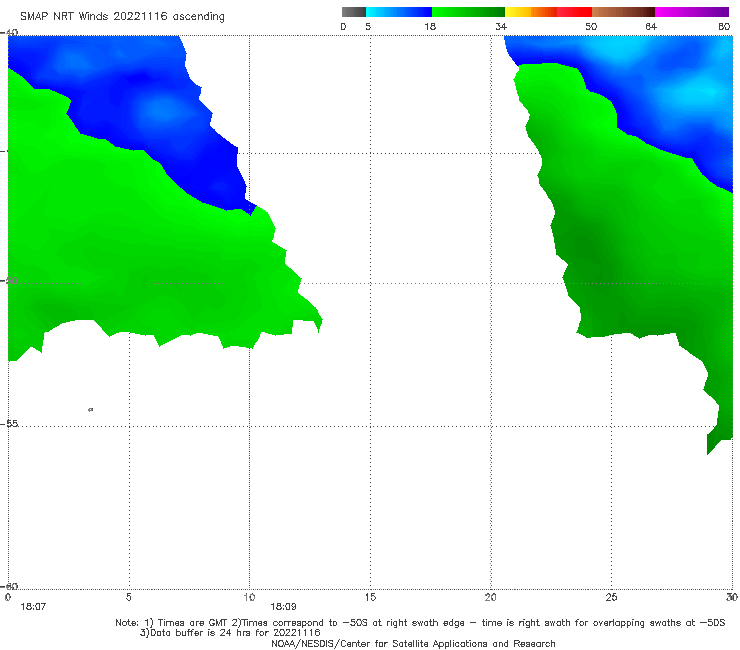Click the color bar label '64'
The image size is (740, 650).
[x=651, y=27]
